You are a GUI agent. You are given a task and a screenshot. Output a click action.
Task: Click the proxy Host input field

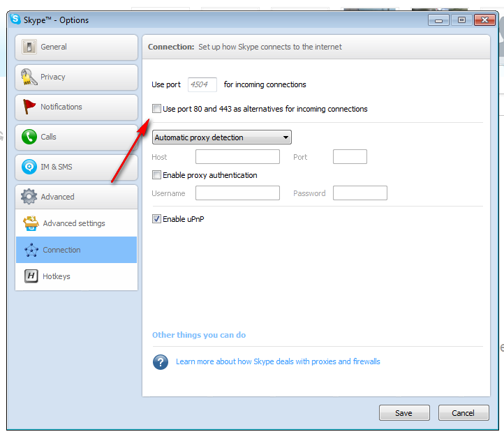pos(237,157)
